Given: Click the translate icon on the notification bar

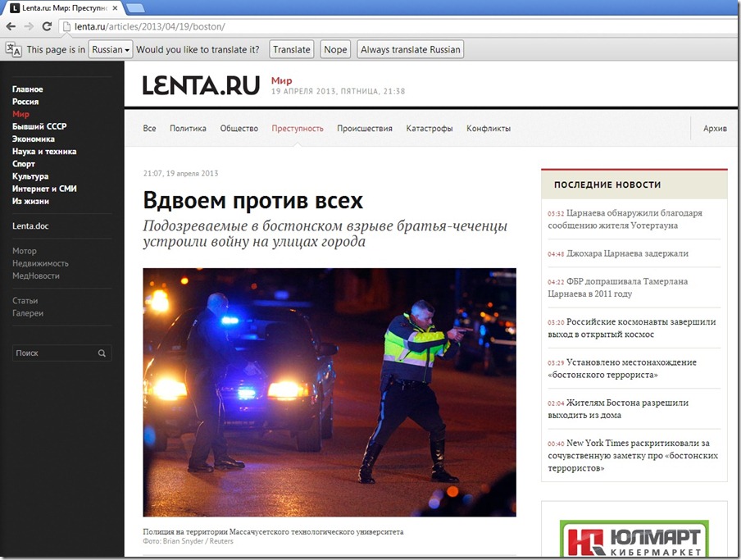Looking at the screenshot, I should [x=13, y=49].
